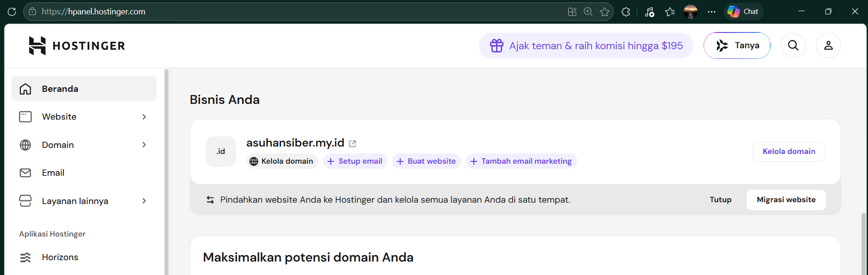The width and height of the screenshot is (868, 275).
Task: Expand the Domain submenu chevron
Action: [144, 145]
